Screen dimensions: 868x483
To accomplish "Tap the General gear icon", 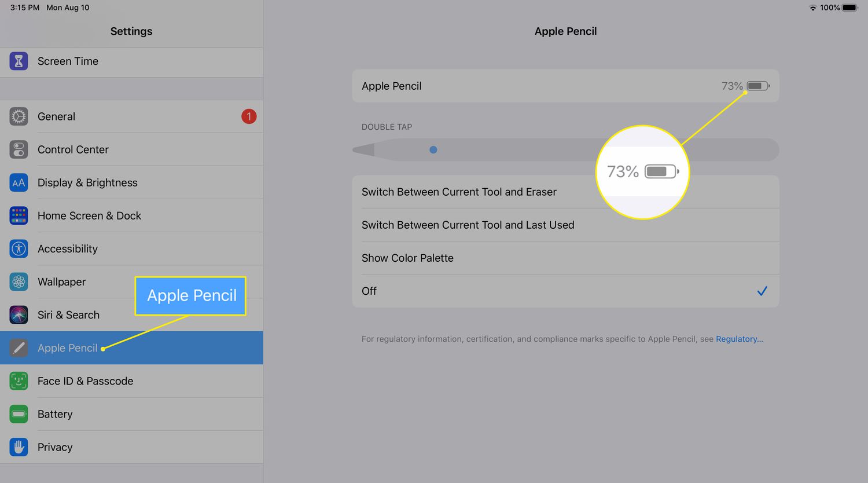I will (x=19, y=116).
